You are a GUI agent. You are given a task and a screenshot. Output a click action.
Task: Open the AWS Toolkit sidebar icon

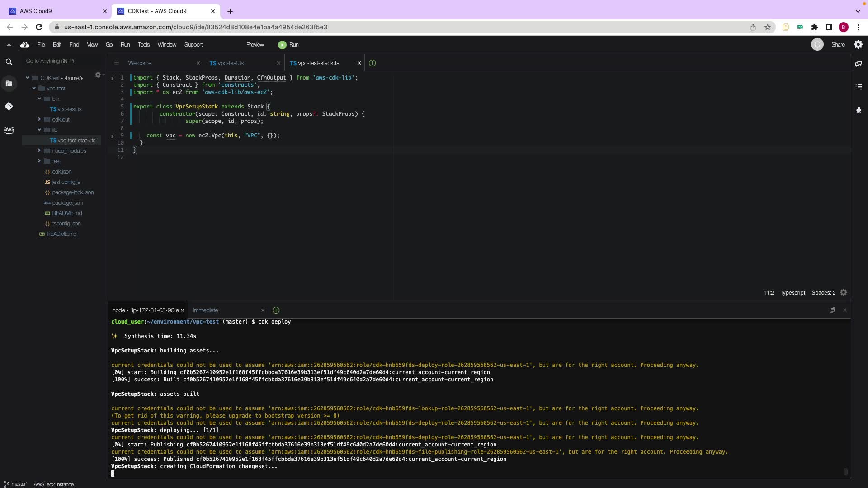pyautogui.click(x=9, y=130)
